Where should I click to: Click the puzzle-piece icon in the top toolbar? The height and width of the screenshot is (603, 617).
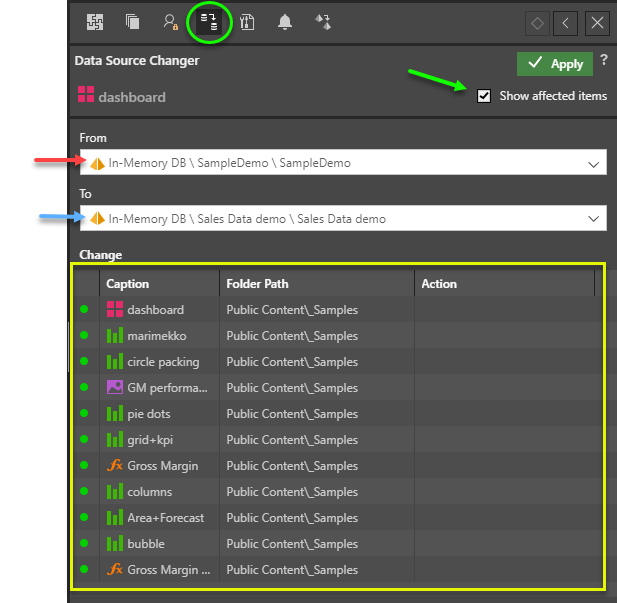95,22
